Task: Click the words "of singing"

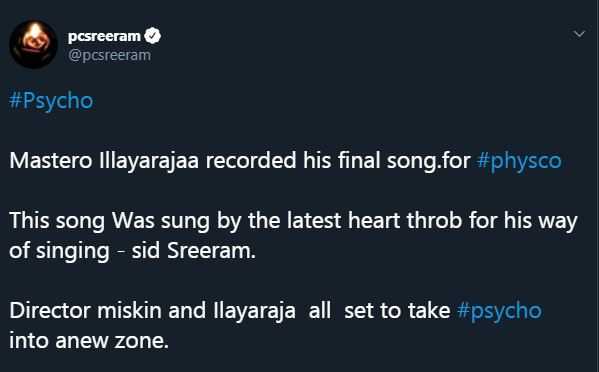Action: 59,251
